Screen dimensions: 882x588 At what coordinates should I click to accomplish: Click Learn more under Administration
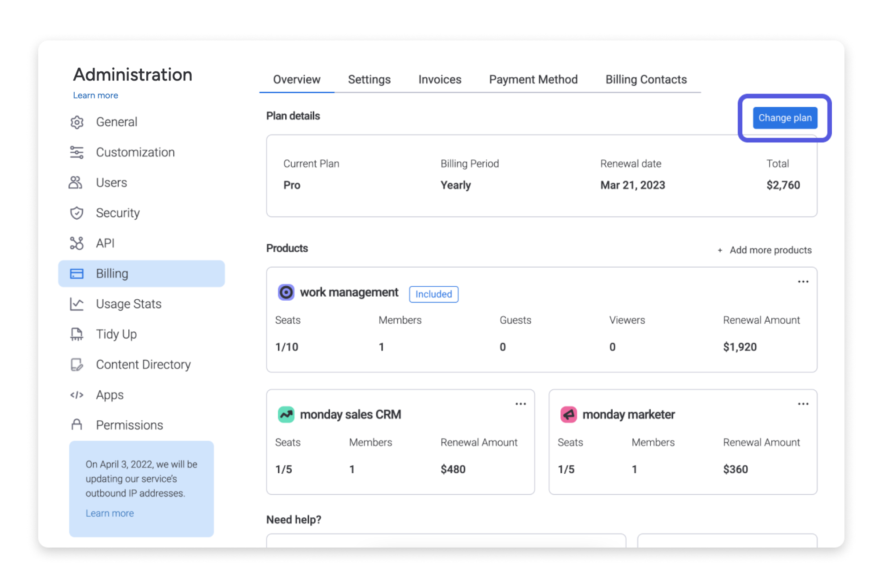pyautogui.click(x=95, y=95)
